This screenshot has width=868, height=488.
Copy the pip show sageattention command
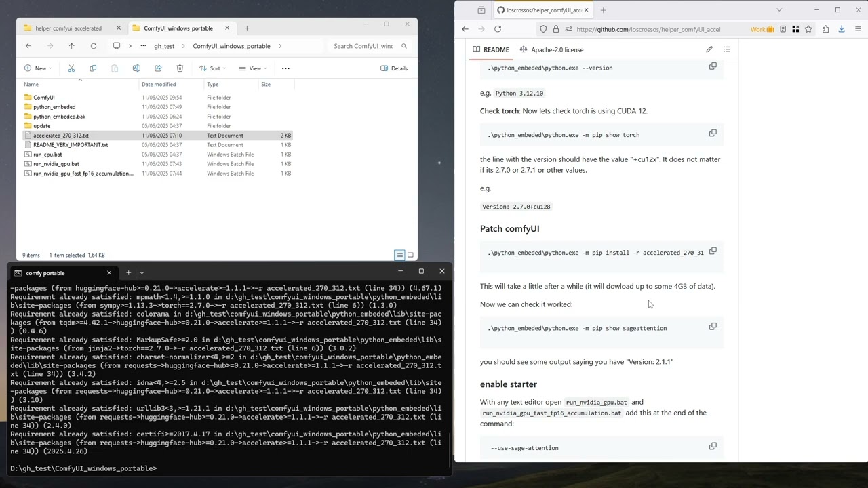[713, 327]
